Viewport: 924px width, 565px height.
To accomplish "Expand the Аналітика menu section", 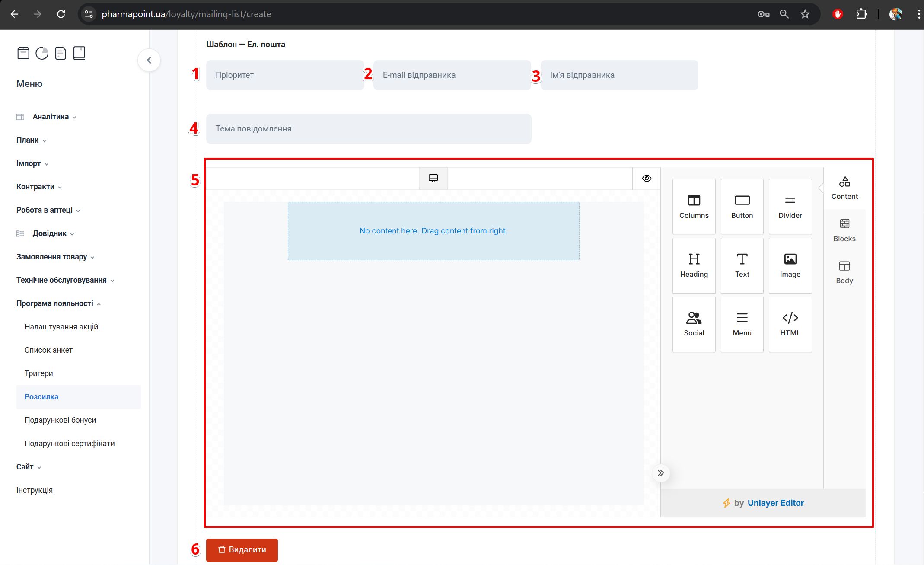I will click(51, 117).
